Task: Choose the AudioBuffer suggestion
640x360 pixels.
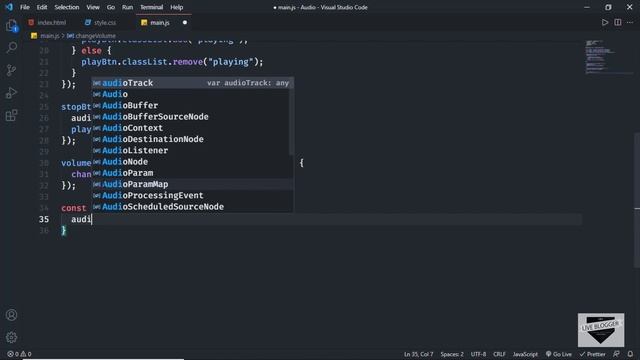Action: tap(192, 105)
